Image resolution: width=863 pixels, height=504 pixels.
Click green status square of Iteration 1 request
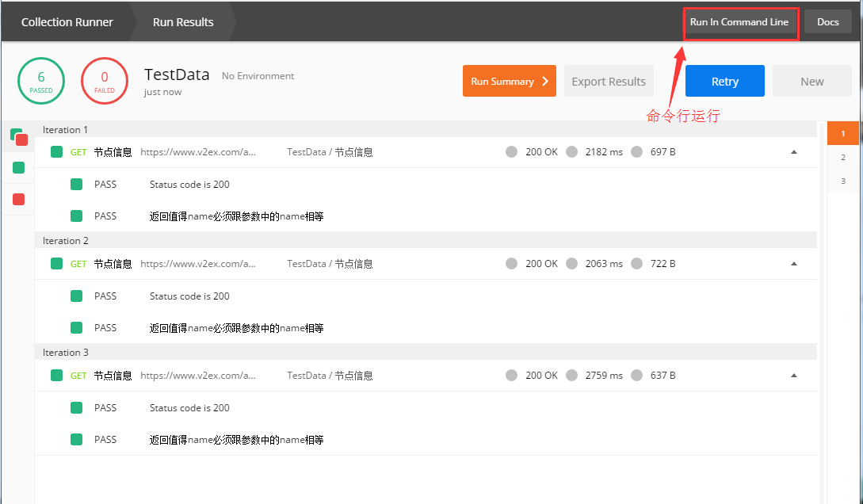coord(57,152)
